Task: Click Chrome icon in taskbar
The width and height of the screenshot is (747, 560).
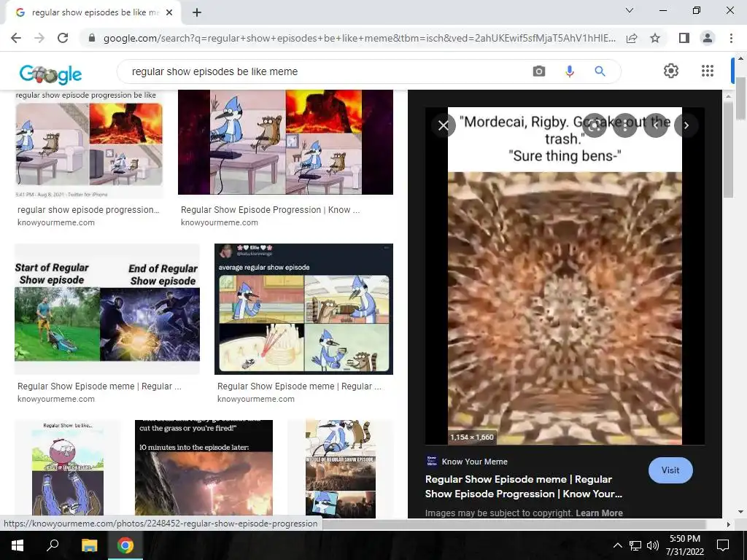Action: 125,545
